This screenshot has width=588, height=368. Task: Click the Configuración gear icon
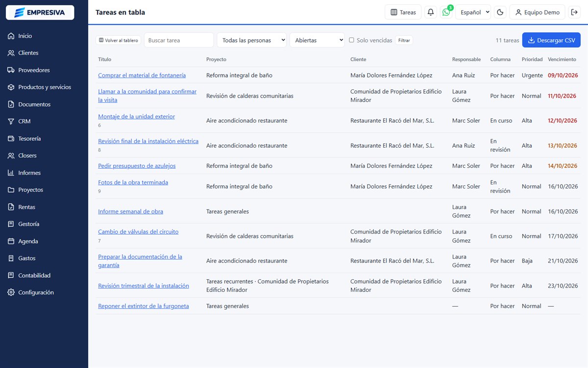pyautogui.click(x=11, y=292)
